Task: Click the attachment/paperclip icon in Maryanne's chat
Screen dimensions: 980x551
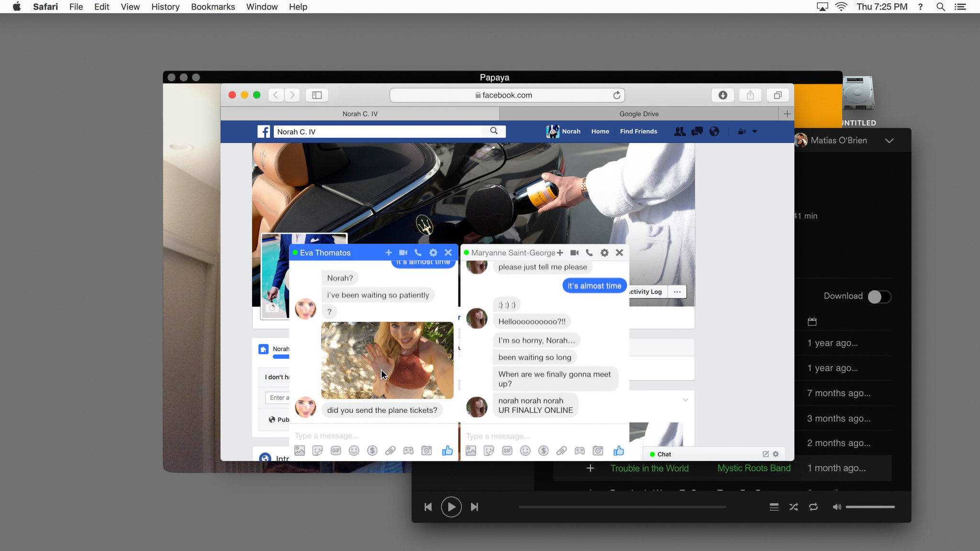Action: click(561, 451)
